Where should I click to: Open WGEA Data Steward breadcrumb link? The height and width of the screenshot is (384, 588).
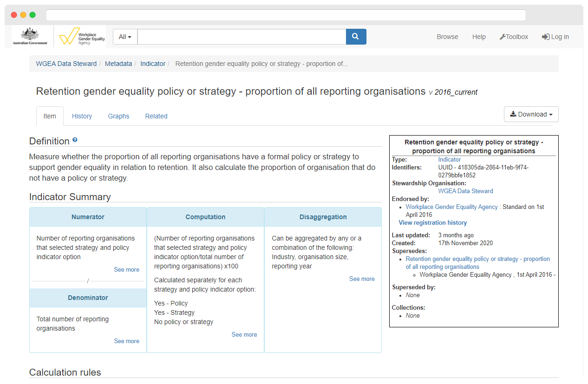point(66,64)
